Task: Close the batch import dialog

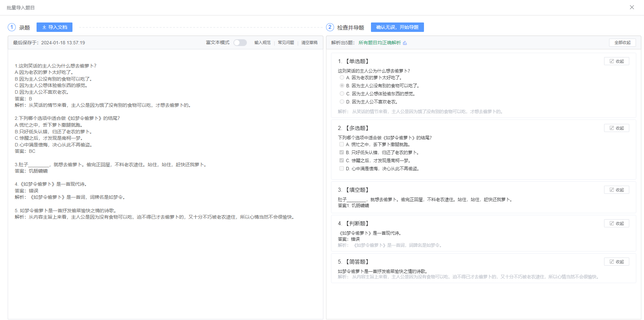Action: click(632, 7)
